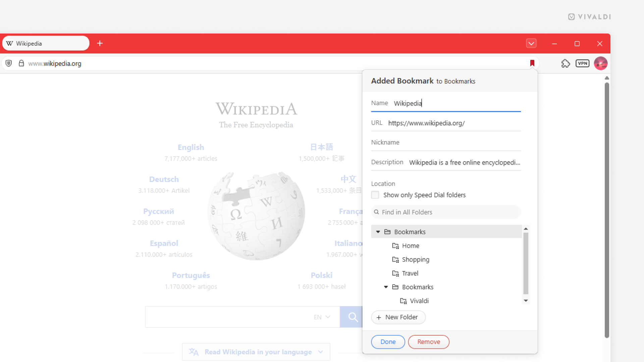Viewport: 644px width, 362px height.
Task: Click the Nickname field
Action: tap(446, 142)
